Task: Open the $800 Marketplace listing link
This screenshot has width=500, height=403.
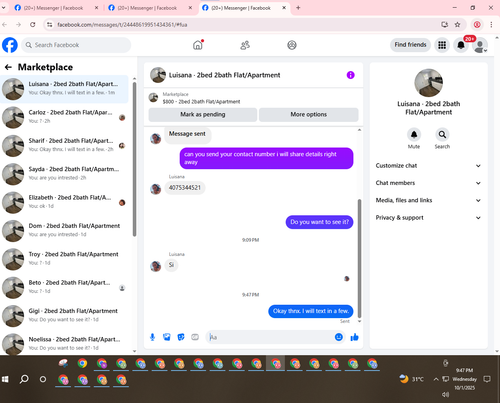Action: [x=201, y=102]
